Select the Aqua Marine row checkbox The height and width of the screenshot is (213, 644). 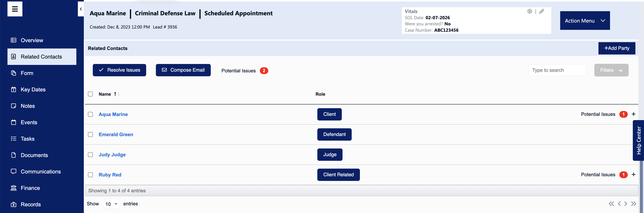[91, 114]
